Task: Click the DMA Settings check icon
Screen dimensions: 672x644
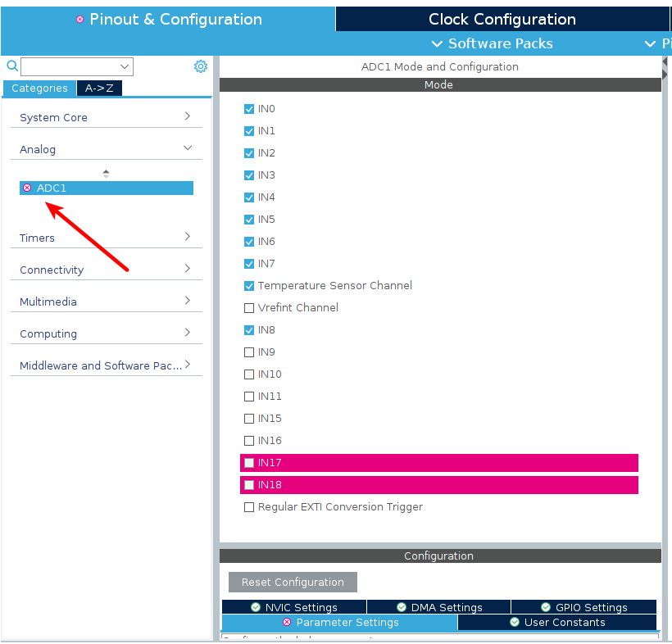Action: (401, 606)
